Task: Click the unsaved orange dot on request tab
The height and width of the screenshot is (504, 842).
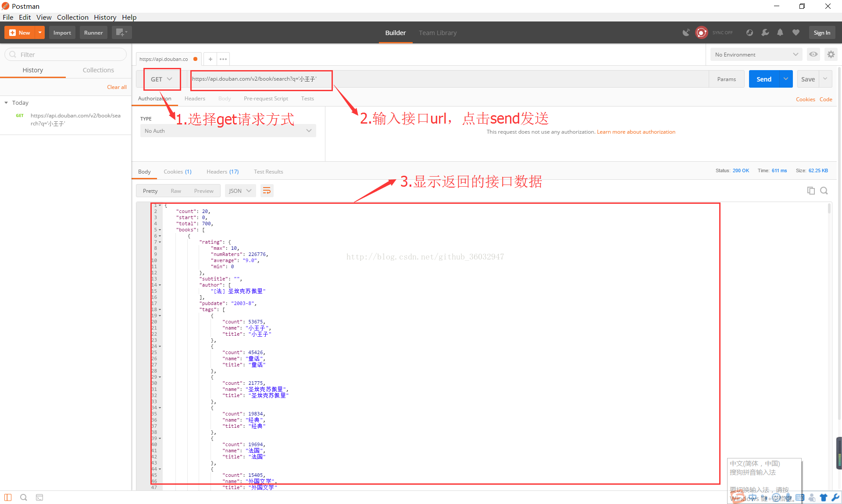Action: click(196, 59)
